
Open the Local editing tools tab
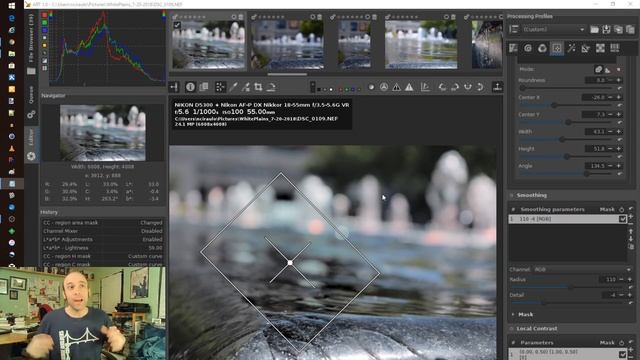(x=557, y=48)
